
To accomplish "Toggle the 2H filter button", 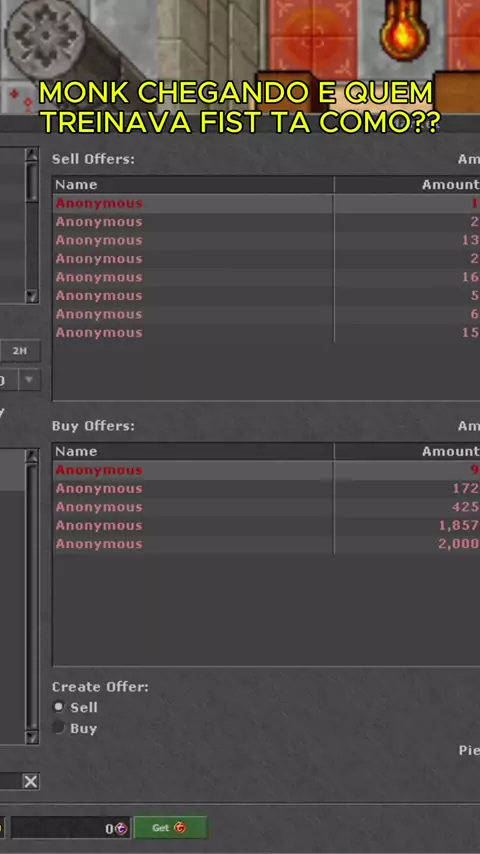I will click(x=20, y=351).
